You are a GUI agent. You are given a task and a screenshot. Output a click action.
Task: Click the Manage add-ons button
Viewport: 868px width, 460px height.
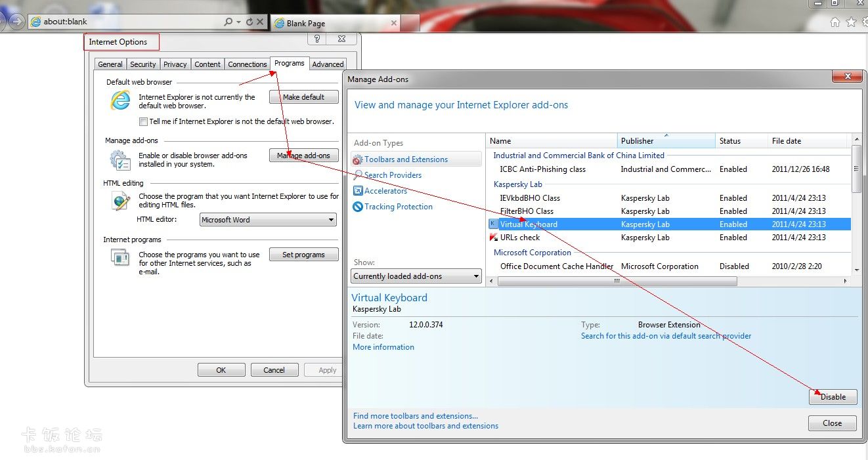pyautogui.click(x=304, y=156)
